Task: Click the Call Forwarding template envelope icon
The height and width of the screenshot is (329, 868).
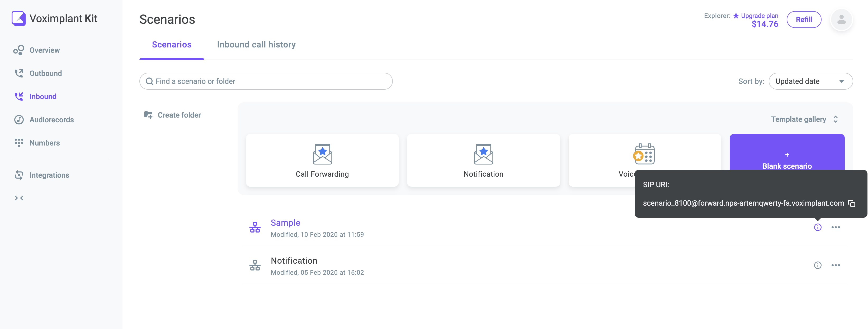Action: 323,154
